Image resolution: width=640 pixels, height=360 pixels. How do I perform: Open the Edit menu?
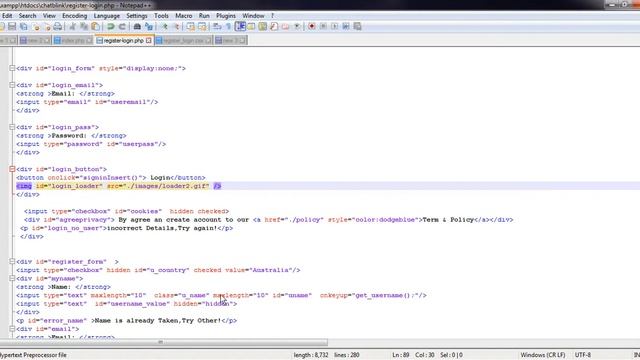pyautogui.click(x=7, y=16)
